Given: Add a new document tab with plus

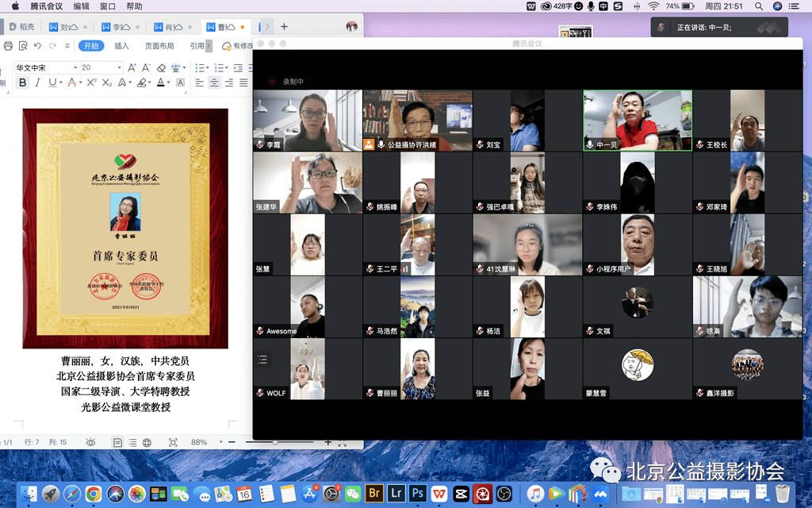Looking at the screenshot, I should pyautogui.click(x=284, y=26).
